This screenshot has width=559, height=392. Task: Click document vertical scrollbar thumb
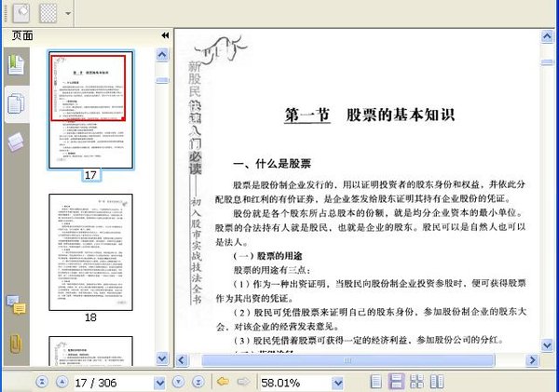pyautogui.click(x=547, y=62)
